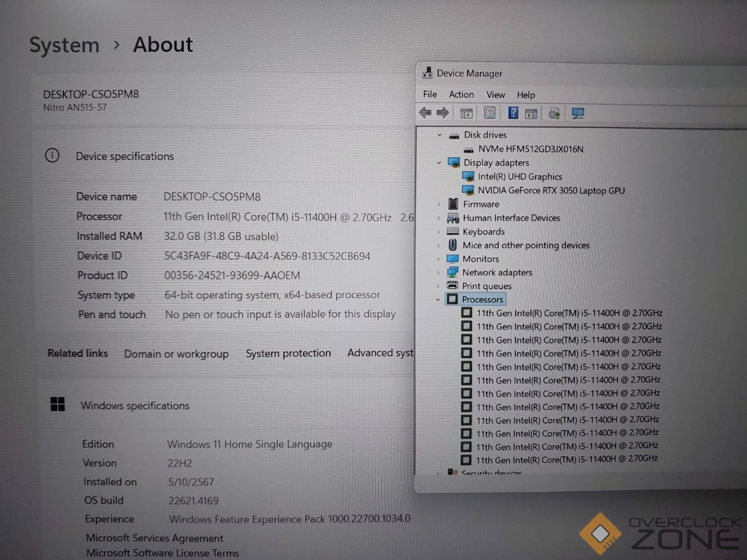Click the "32.0 GB (31.8 GB usable)" value

coord(221,237)
